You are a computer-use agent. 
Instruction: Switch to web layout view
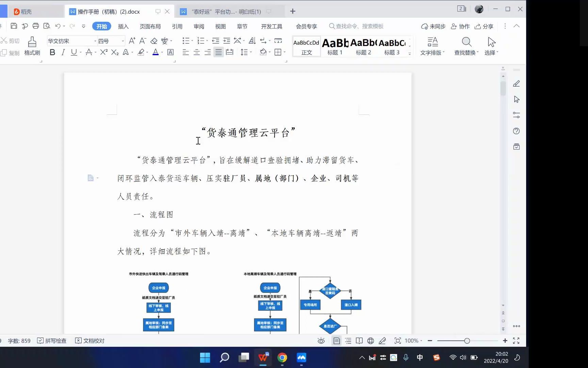click(x=371, y=341)
